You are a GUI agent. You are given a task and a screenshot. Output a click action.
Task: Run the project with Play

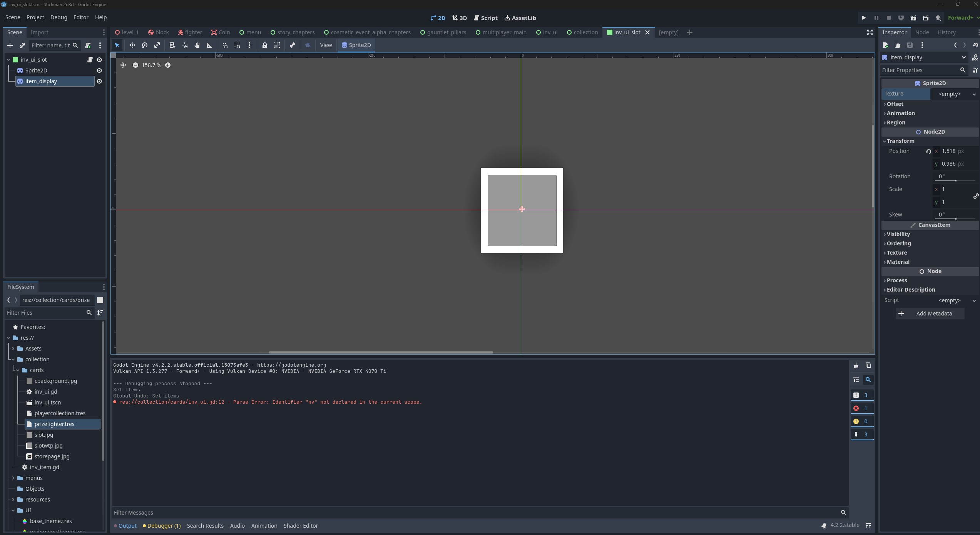(x=864, y=18)
